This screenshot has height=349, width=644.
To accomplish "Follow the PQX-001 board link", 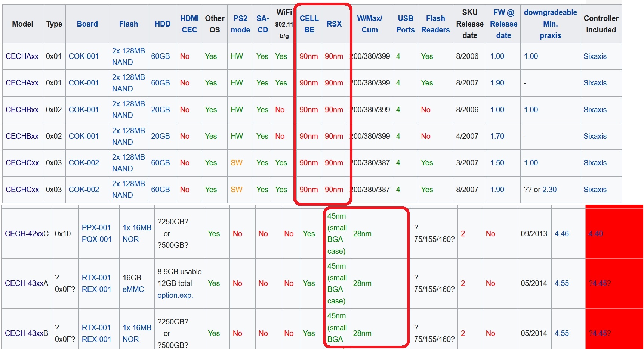I will 96,239.
